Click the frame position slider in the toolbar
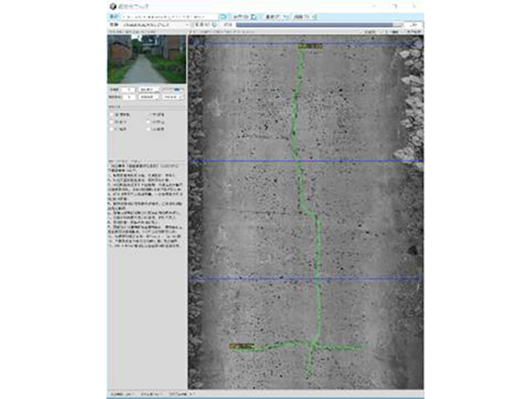The image size is (532, 399). 316,26
